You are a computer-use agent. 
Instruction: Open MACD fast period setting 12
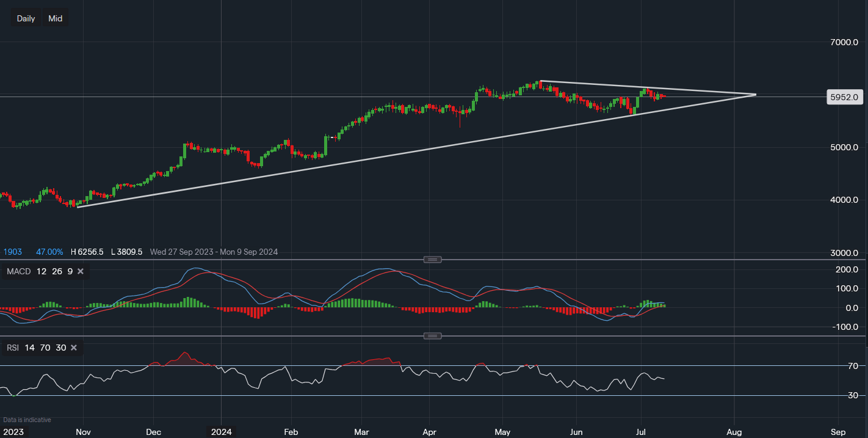click(42, 271)
